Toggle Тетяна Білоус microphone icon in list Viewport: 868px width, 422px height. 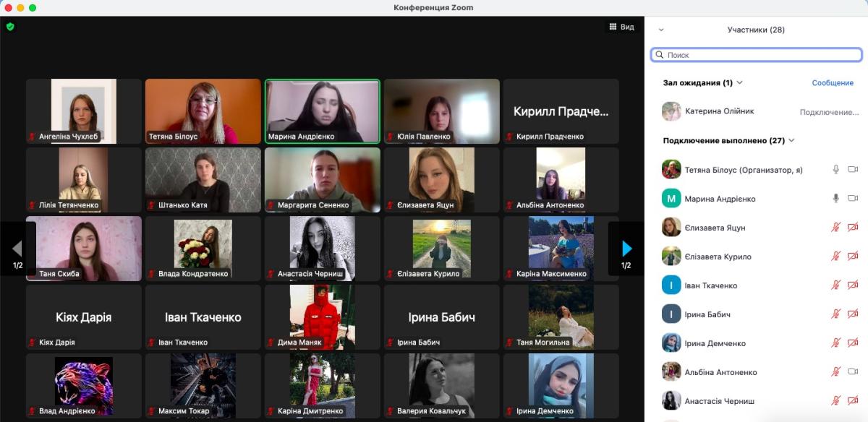836,170
